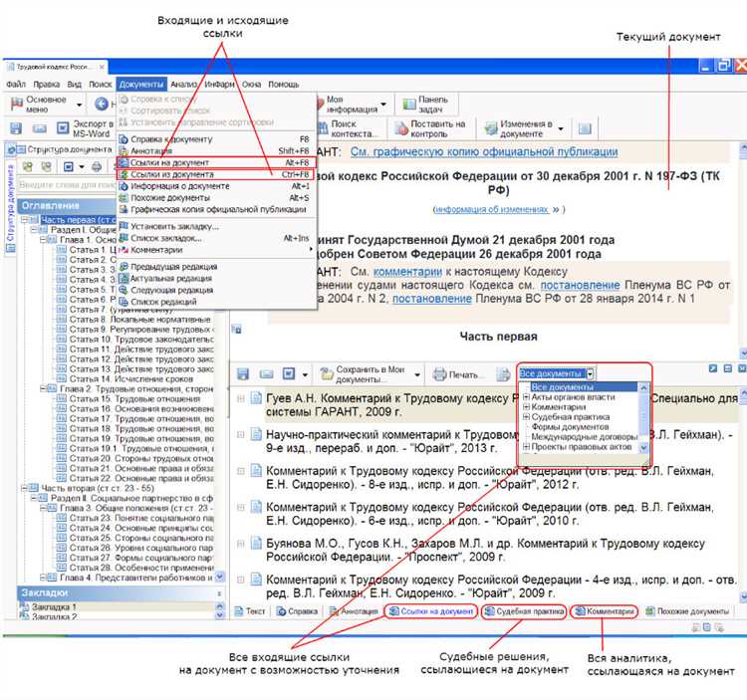This screenshot has width=747, height=700.
Task: Click the vertical Структура документа side tab
Action: 10,203
